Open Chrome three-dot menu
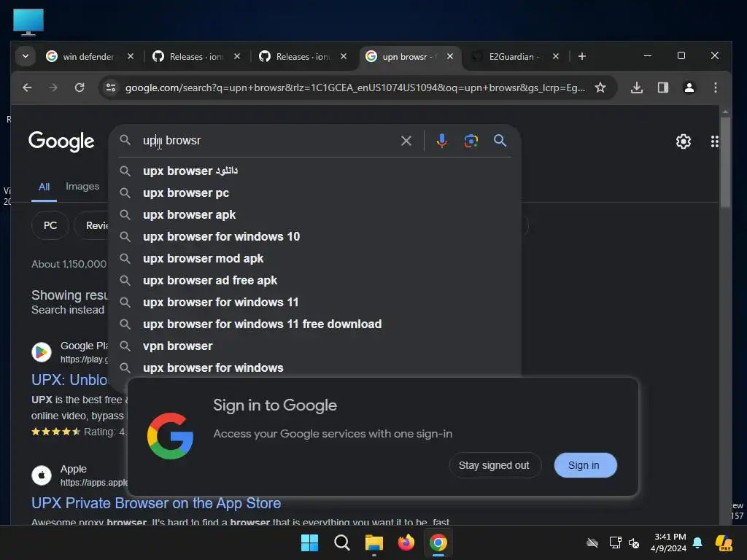The image size is (747, 560). click(715, 87)
